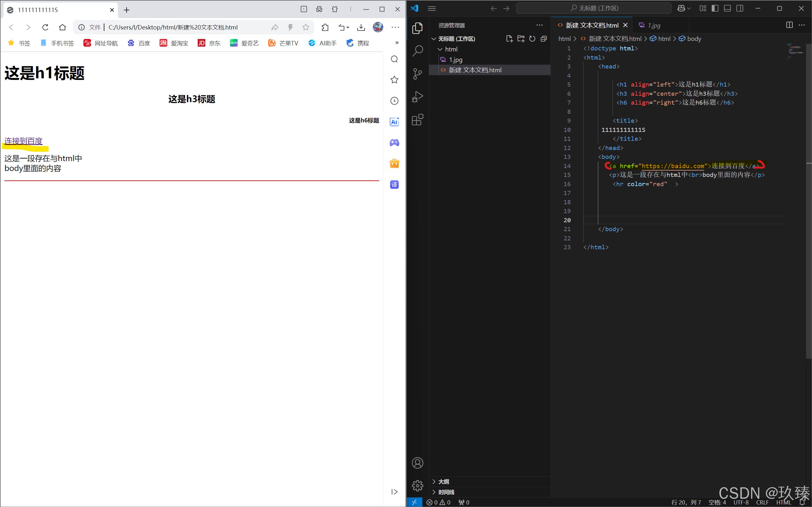
Task: Expand the 时间线 timeline section
Action: click(446, 492)
